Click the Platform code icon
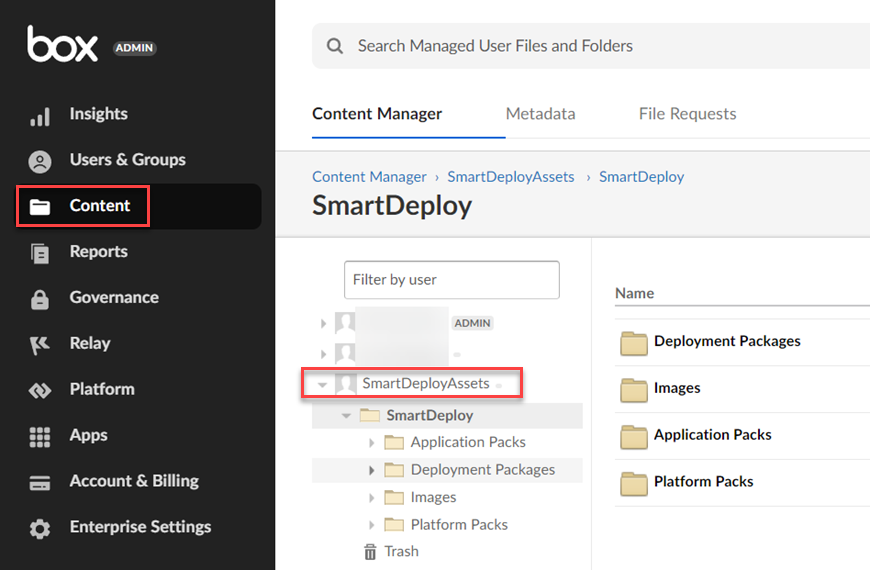870x570 pixels. click(40, 391)
